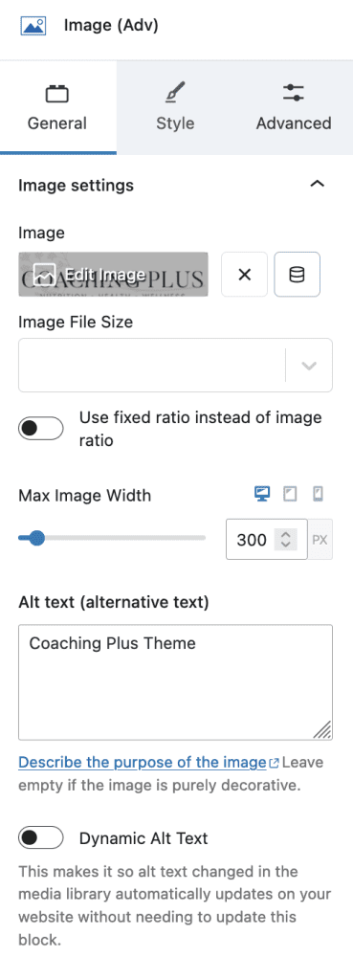This screenshot has width=353, height=980.
Task: Switch to the Style tab
Action: point(175,107)
